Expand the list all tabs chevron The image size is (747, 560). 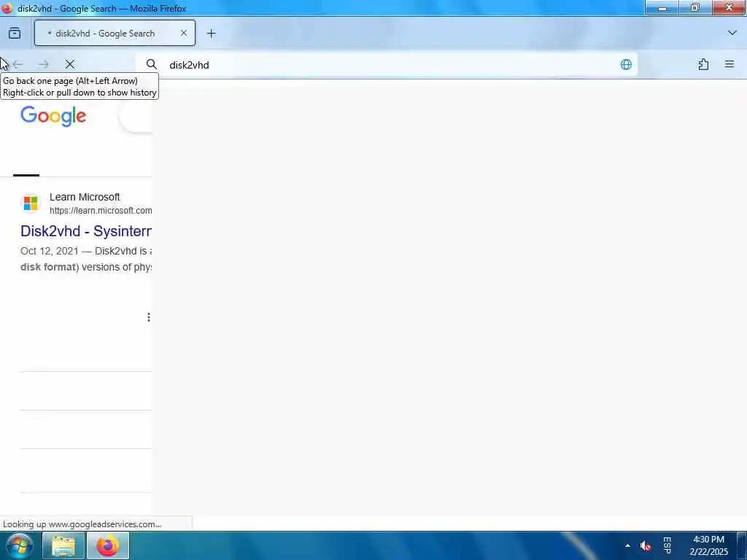pos(732,33)
